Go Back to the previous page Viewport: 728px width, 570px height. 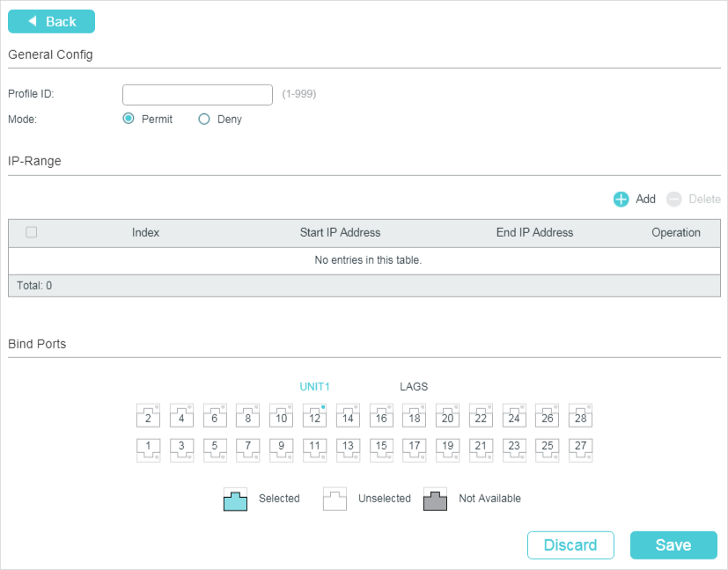point(51,21)
